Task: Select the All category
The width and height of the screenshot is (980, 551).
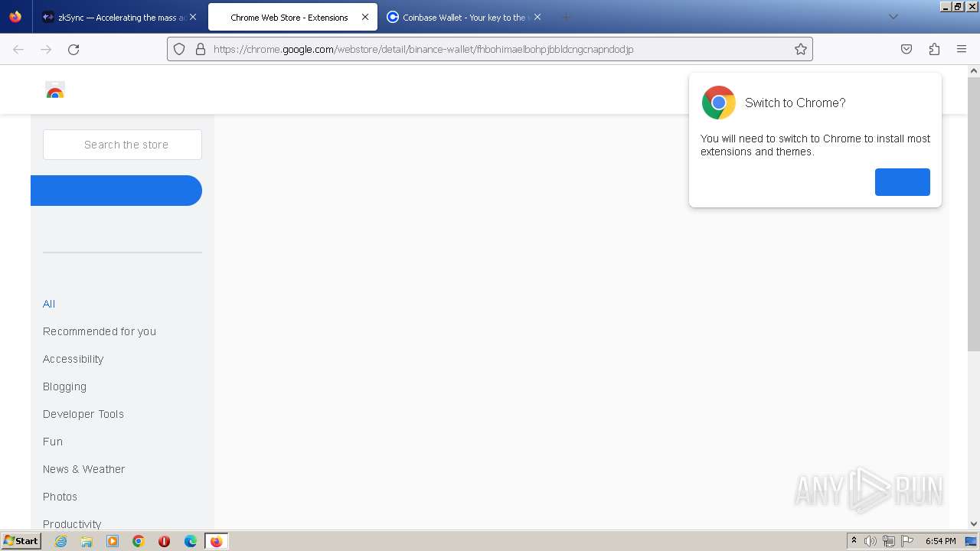Action: click(49, 304)
